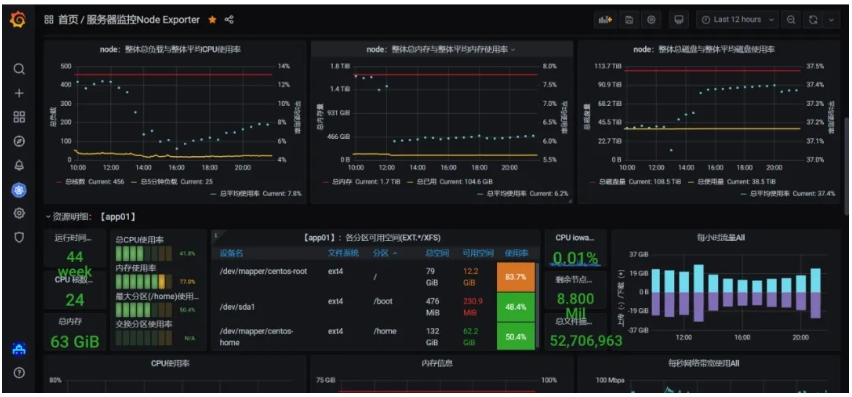
Task: Click the /dev/sda1 device cell
Action: click(x=237, y=307)
